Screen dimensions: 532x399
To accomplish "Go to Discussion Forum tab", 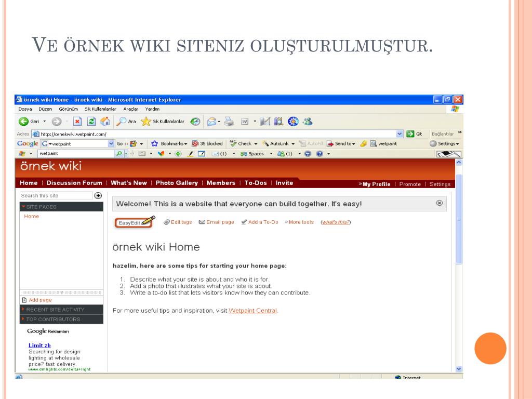I will point(74,183).
